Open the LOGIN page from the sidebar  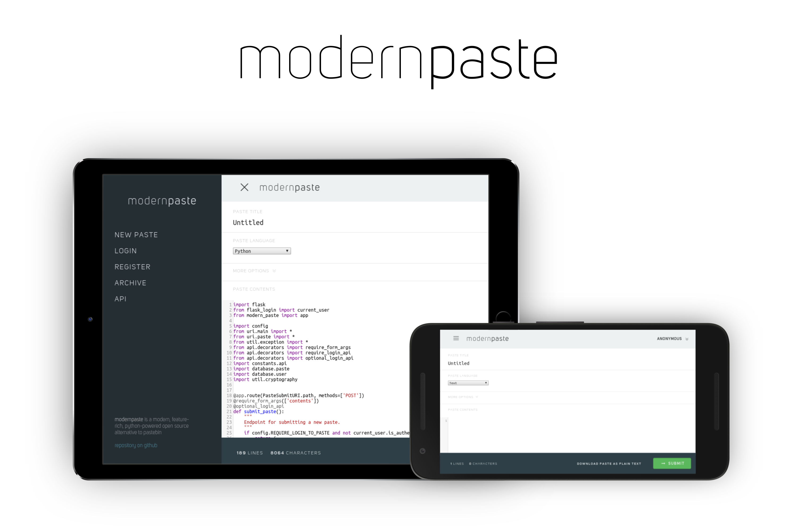tap(126, 251)
